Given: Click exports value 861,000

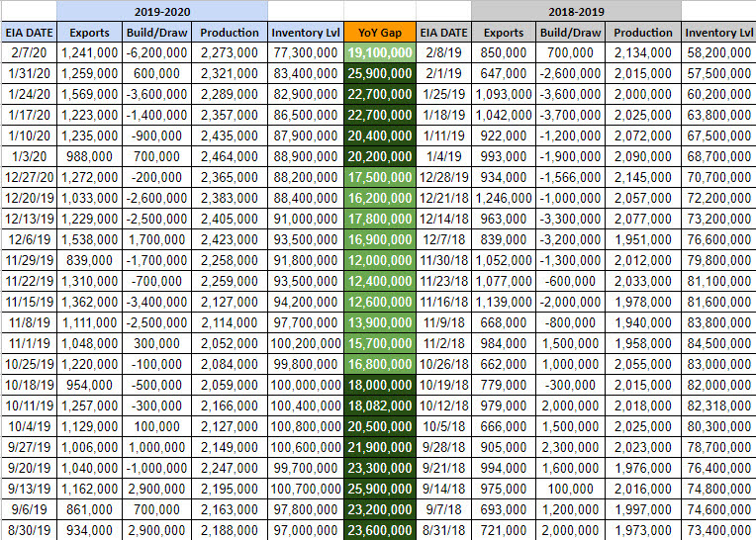Looking at the screenshot, I should pyautogui.click(x=89, y=509).
